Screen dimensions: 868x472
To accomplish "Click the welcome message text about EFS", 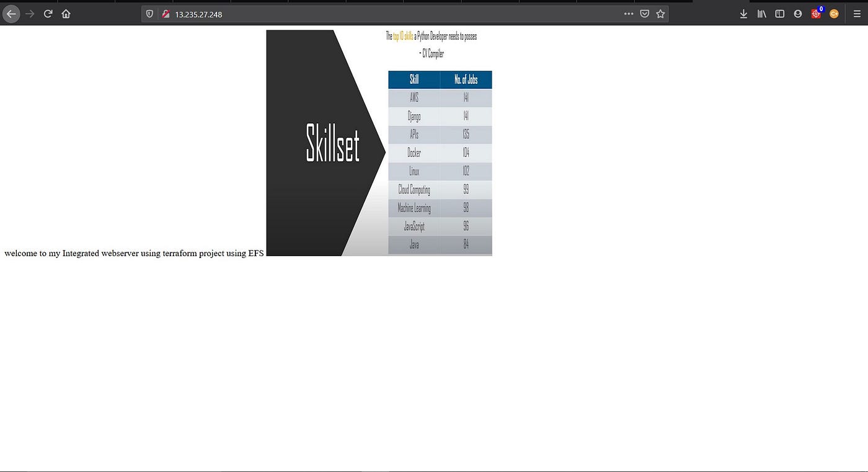I will pyautogui.click(x=134, y=253).
